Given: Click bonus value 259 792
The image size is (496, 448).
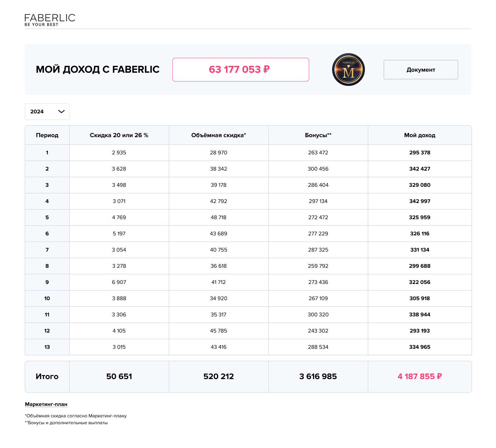Looking at the screenshot, I should [318, 266].
